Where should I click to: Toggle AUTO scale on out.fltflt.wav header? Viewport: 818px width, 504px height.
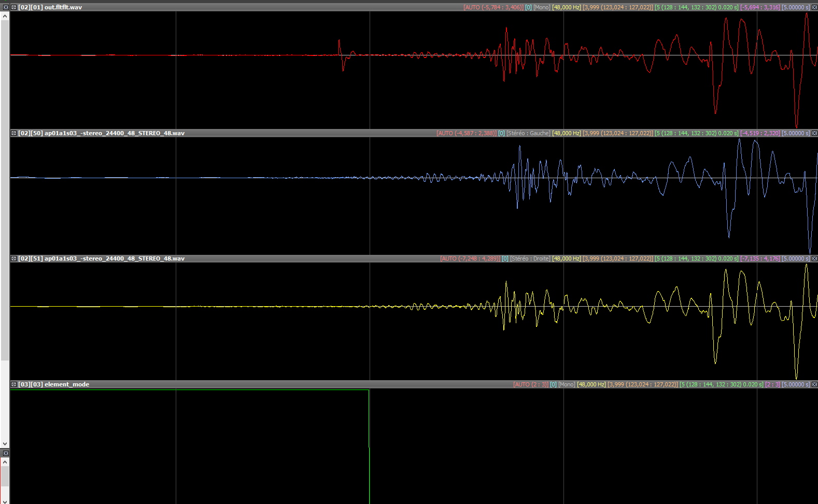493,7
